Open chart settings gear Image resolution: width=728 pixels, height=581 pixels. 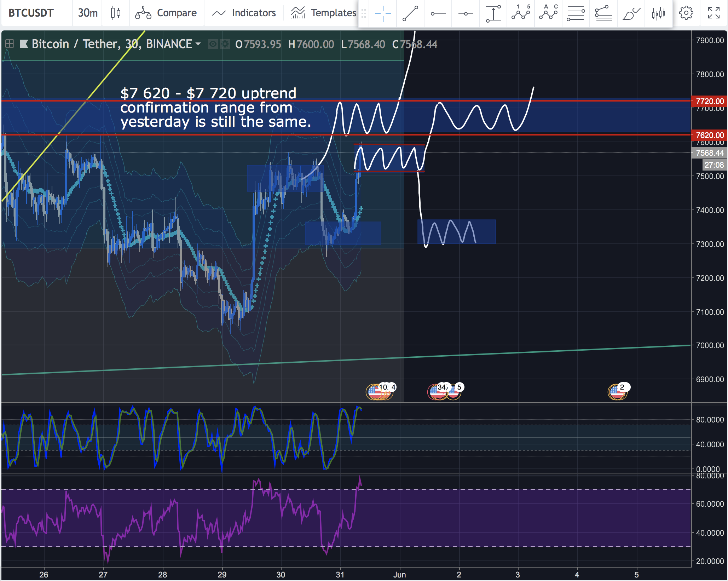click(686, 13)
